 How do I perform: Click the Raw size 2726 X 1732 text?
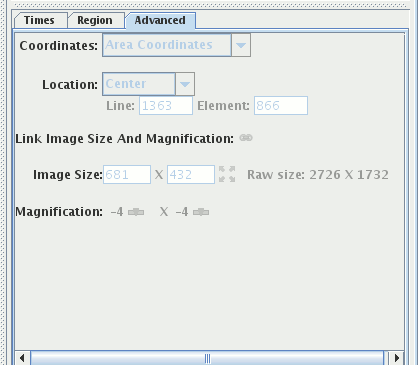(318, 175)
